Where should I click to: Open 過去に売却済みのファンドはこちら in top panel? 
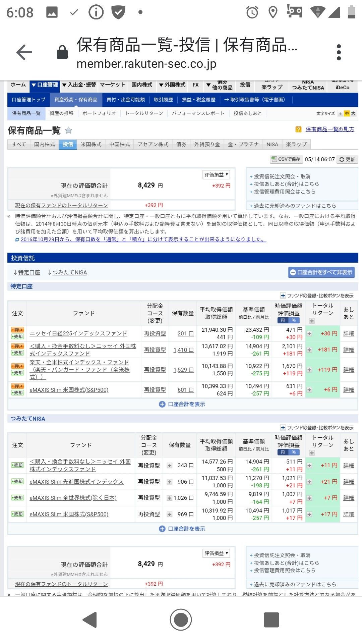pos(295,206)
